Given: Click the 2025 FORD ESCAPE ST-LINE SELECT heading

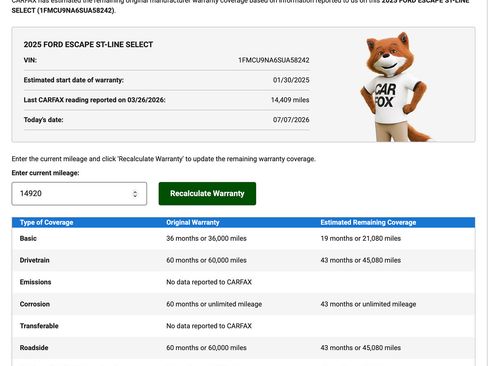Looking at the screenshot, I should [x=88, y=44].
